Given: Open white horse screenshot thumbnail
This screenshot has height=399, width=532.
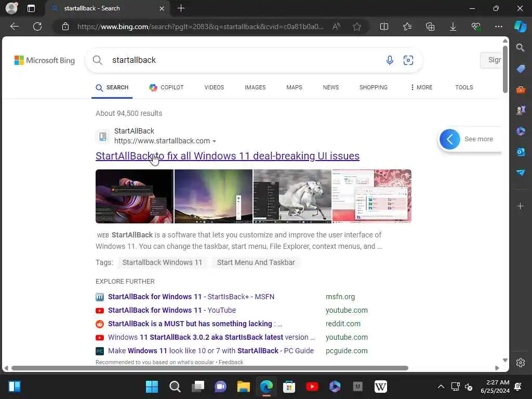Looking at the screenshot, I should tap(292, 196).
